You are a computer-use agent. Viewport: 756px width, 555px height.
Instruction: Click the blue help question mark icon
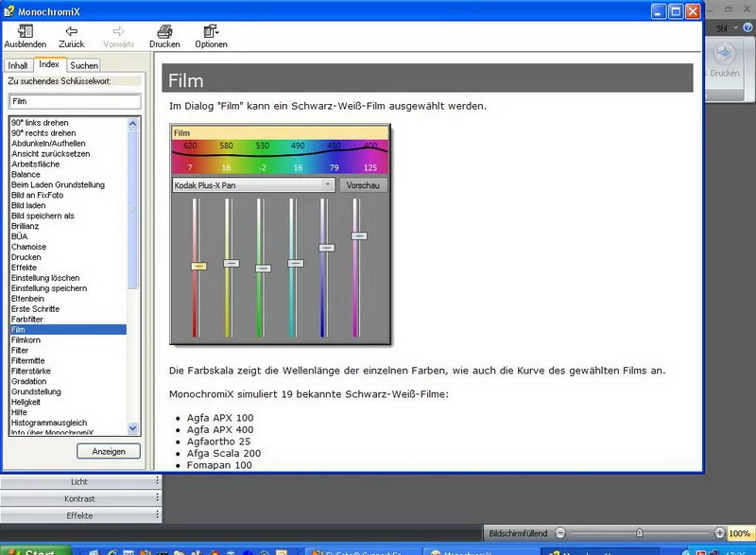(747, 28)
